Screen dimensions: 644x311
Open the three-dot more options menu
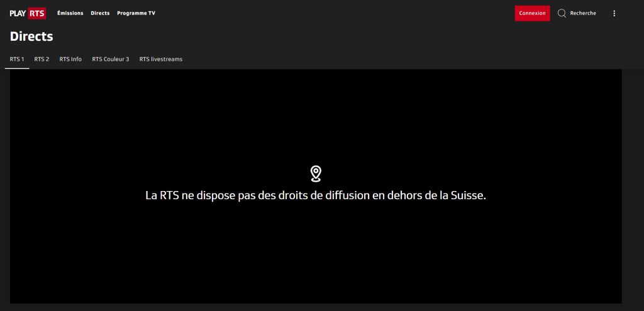614,13
